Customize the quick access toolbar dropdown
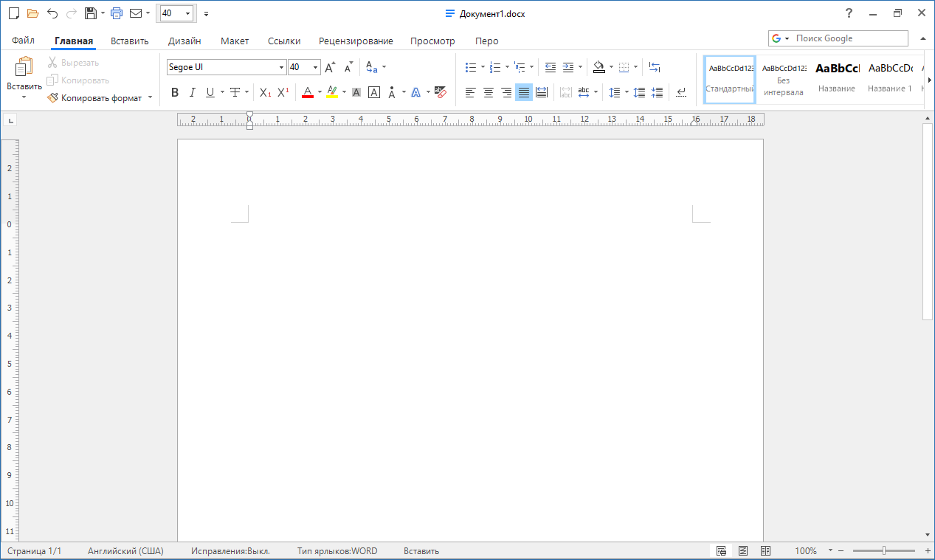The height and width of the screenshot is (560, 935). (x=206, y=13)
